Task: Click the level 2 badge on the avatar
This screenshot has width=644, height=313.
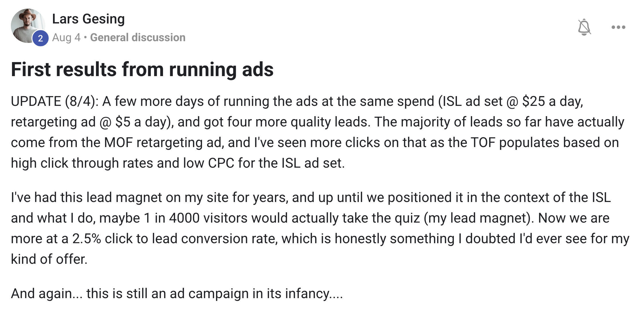Action: pyautogui.click(x=40, y=38)
